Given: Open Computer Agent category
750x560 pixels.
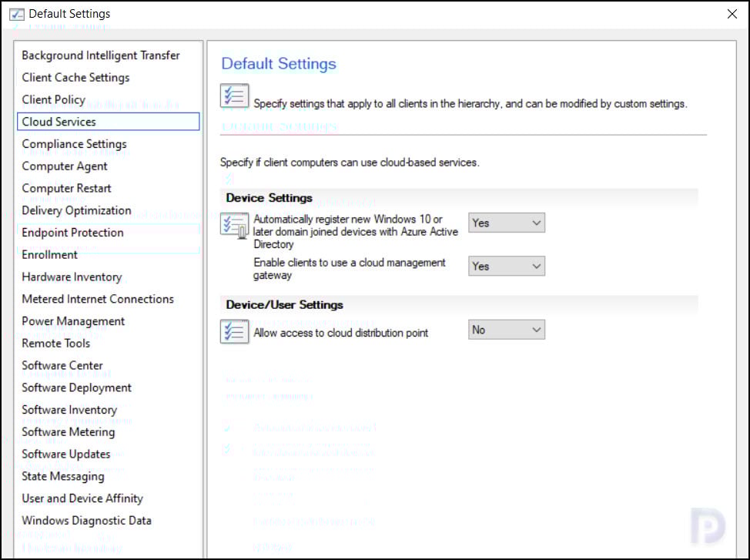Looking at the screenshot, I should pos(108,166).
